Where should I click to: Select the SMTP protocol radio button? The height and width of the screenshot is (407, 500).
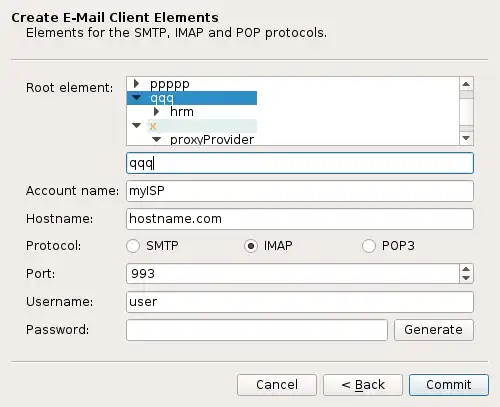click(x=133, y=246)
